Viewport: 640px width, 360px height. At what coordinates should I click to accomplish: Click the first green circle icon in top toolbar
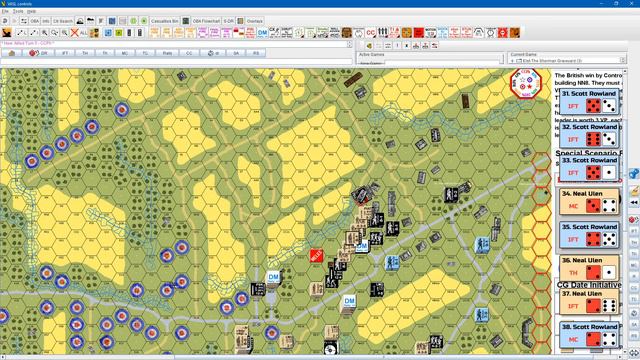133,21
